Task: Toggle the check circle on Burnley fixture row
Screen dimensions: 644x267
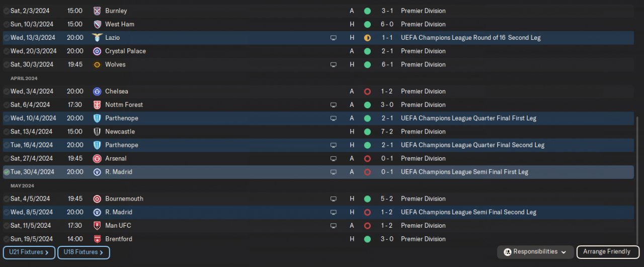Action: coord(7,11)
